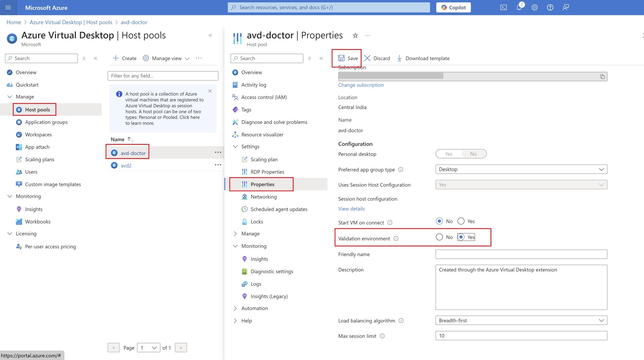Save the host pool properties

[348, 58]
